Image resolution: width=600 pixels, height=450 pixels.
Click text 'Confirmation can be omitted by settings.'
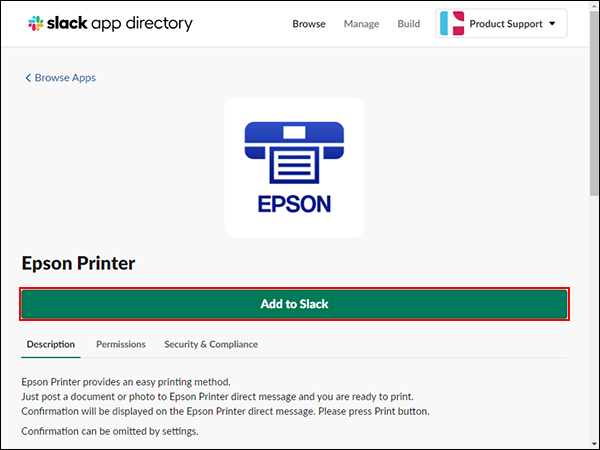[x=110, y=431]
